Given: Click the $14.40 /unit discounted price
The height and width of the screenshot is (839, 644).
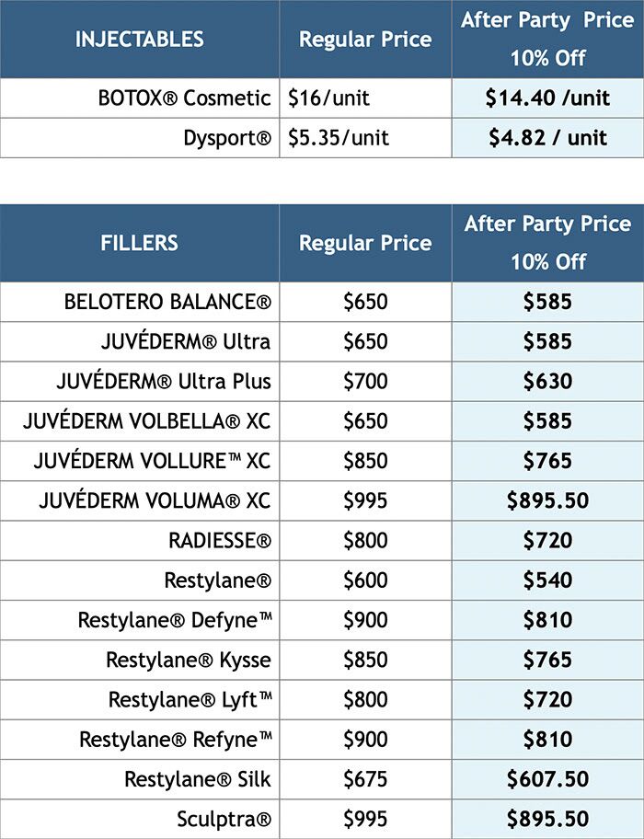Looking at the screenshot, I should coord(547,98).
